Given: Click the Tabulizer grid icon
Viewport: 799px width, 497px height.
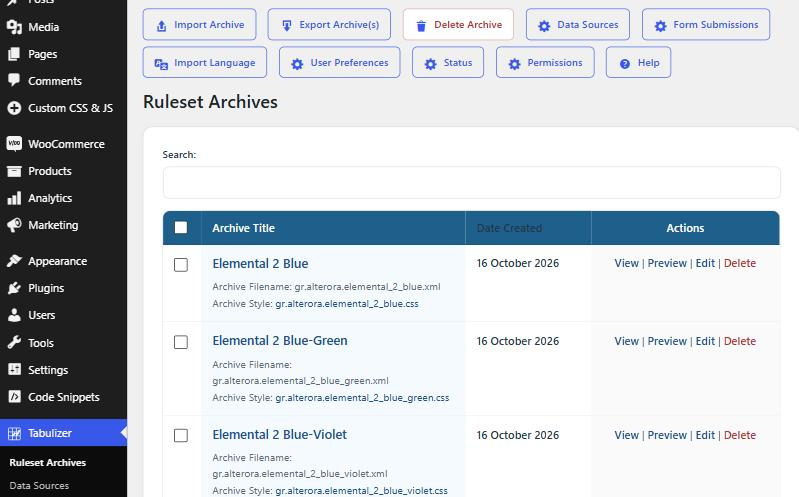Looking at the screenshot, I should pos(14,433).
